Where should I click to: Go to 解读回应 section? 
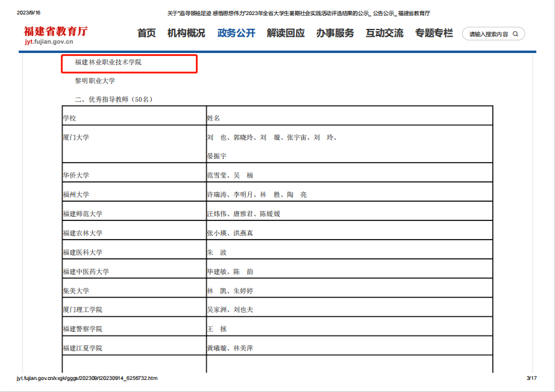(286, 33)
